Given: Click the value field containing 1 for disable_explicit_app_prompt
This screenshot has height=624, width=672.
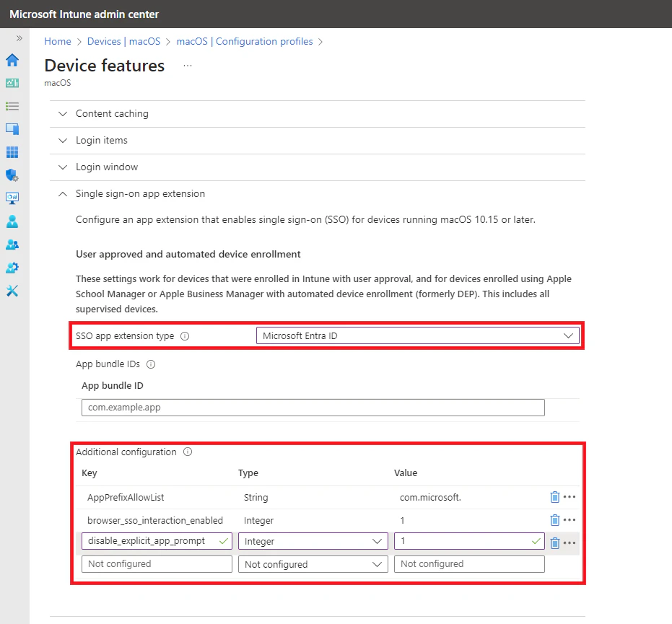Looking at the screenshot, I should tap(469, 541).
